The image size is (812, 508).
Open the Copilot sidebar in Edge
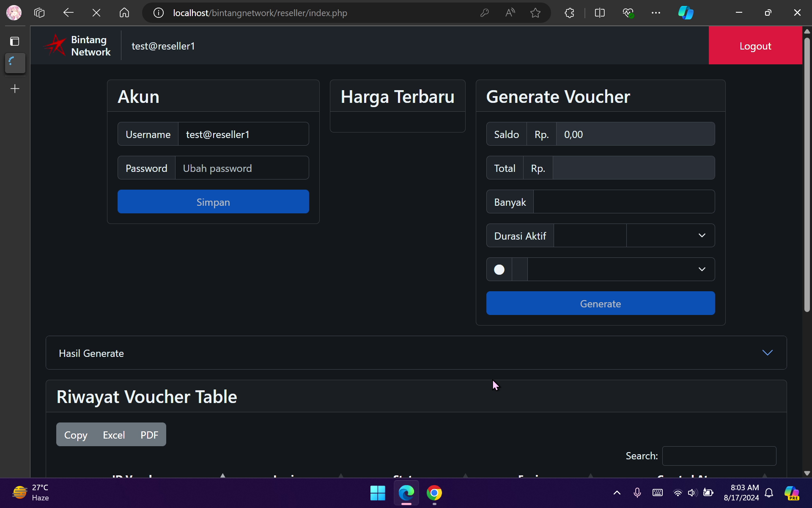(x=686, y=13)
